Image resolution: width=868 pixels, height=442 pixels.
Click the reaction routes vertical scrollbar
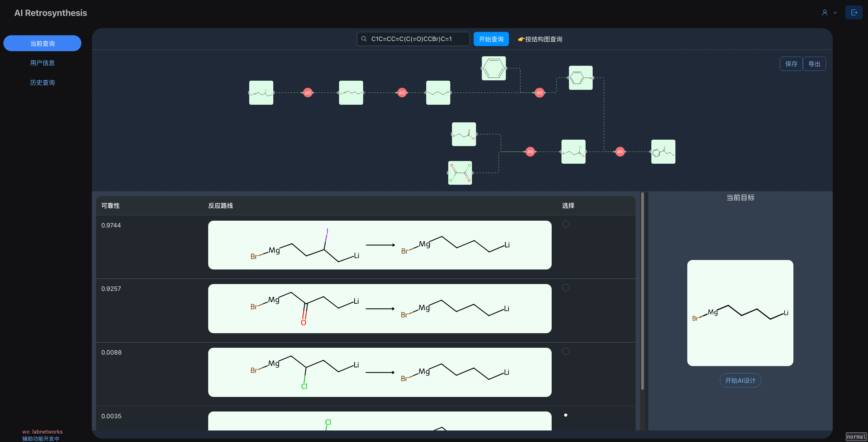pos(642,292)
